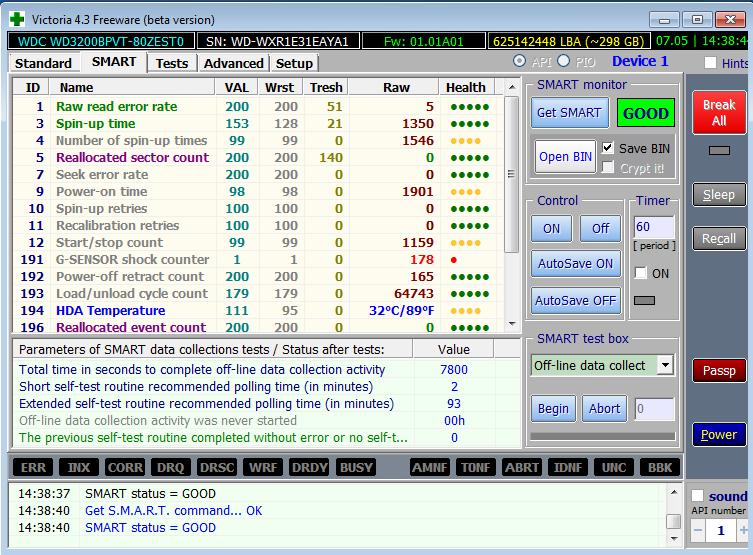Click the Raw column header
The height and width of the screenshot is (555, 753).
coord(396,87)
